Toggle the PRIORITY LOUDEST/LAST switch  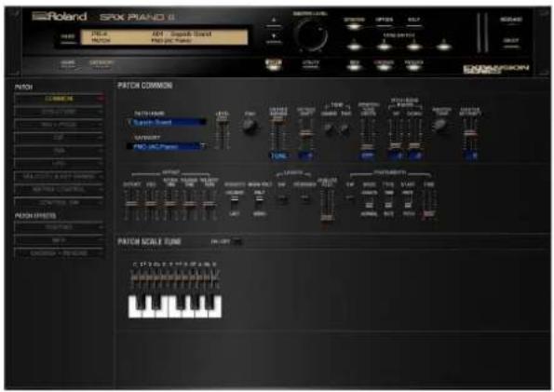[235, 203]
